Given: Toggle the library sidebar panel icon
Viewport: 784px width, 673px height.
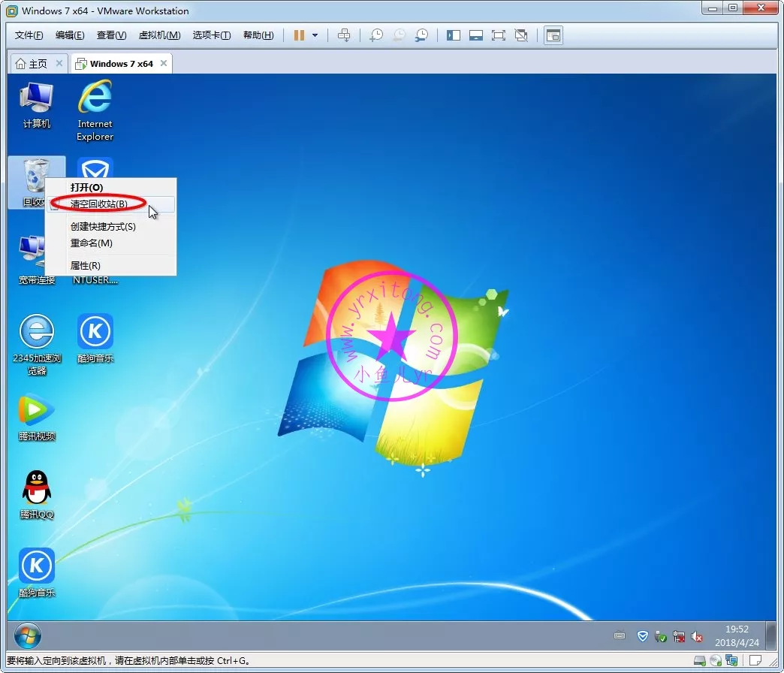Looking at the screenshot, I should (454, 35).
